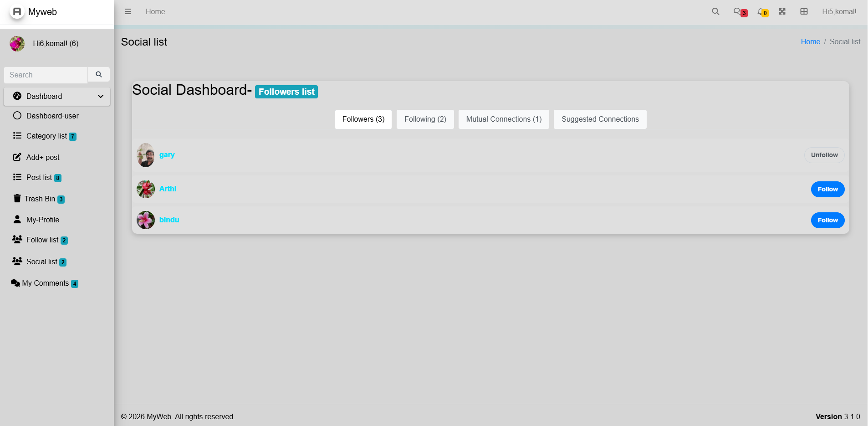Follow bindu
The image size is (868, 426).
click(x=827, y=220)
